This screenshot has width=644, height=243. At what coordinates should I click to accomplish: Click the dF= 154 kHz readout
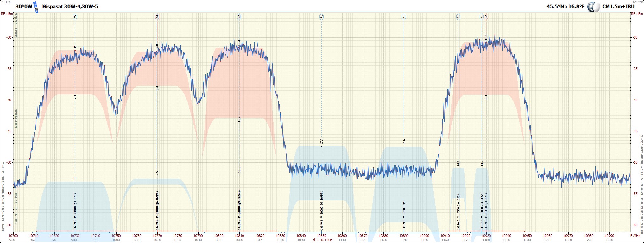[323, 240]
